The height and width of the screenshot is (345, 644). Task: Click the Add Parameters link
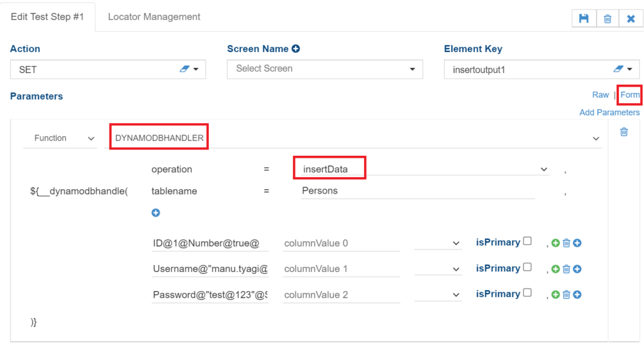pyautogui.click(x=609, y=112)
